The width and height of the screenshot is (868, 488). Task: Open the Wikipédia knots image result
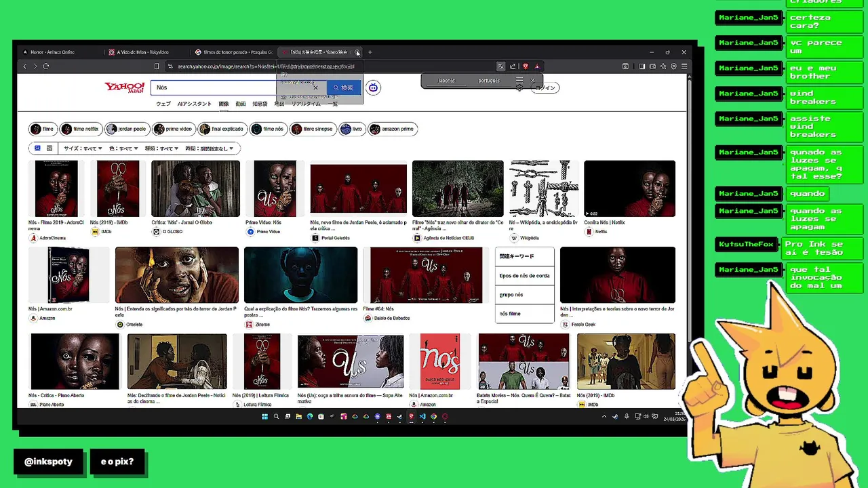coord(544,188)
